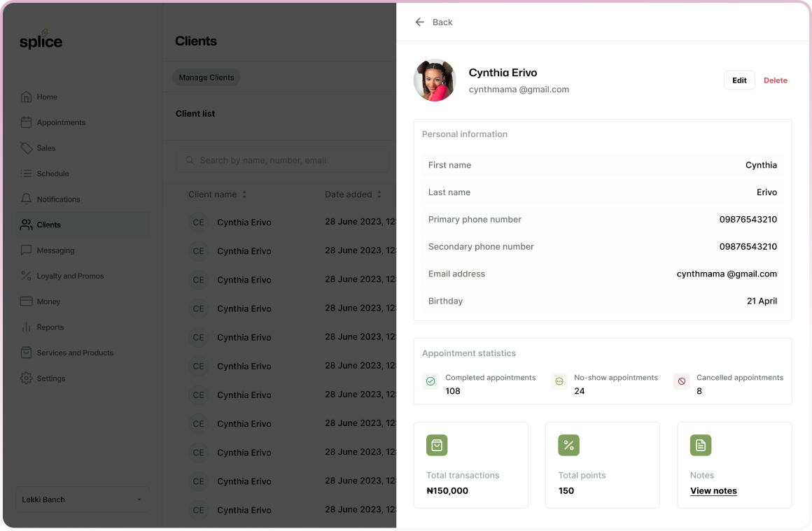The width and height of the screenshot is (812, 531).
Task: Delete the client Cynthia Erivo
Action: (775, 80)
